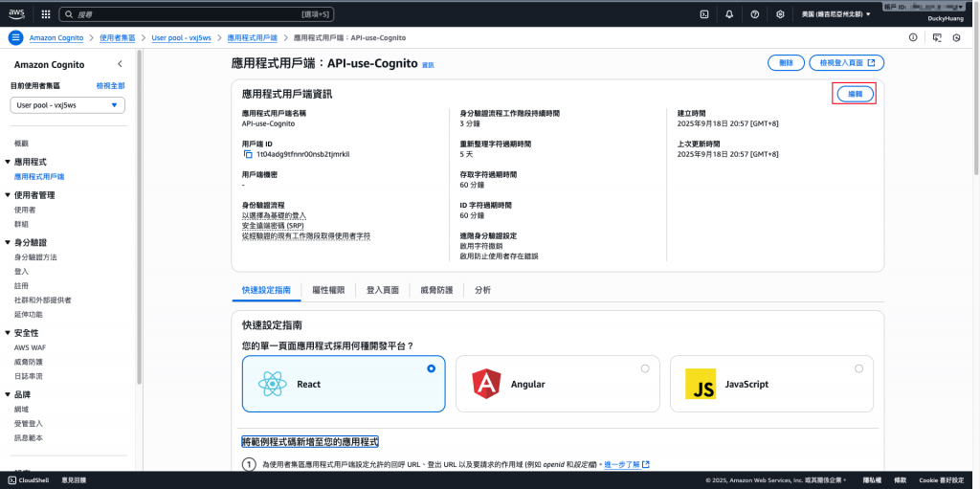Open the tutorials panel icon at top right
This screenshot has width=980, height=489.
936,37
